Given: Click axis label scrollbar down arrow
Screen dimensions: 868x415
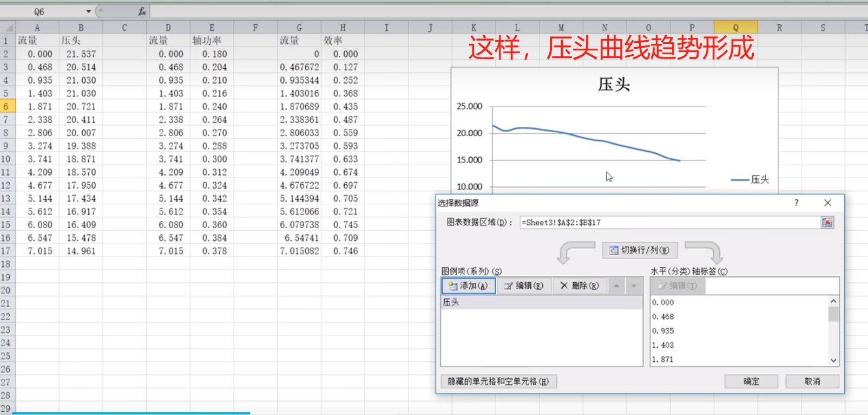Looking at the screenshot, I should 833,360.
